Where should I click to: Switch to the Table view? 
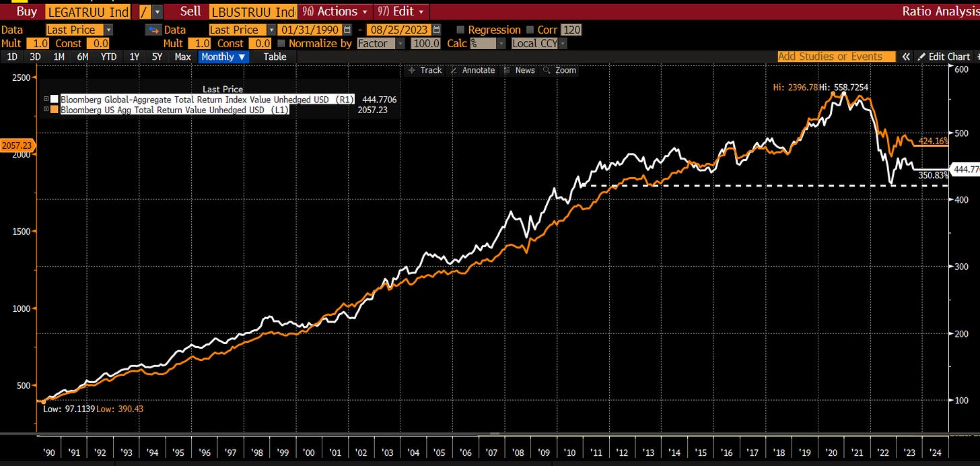275,57
